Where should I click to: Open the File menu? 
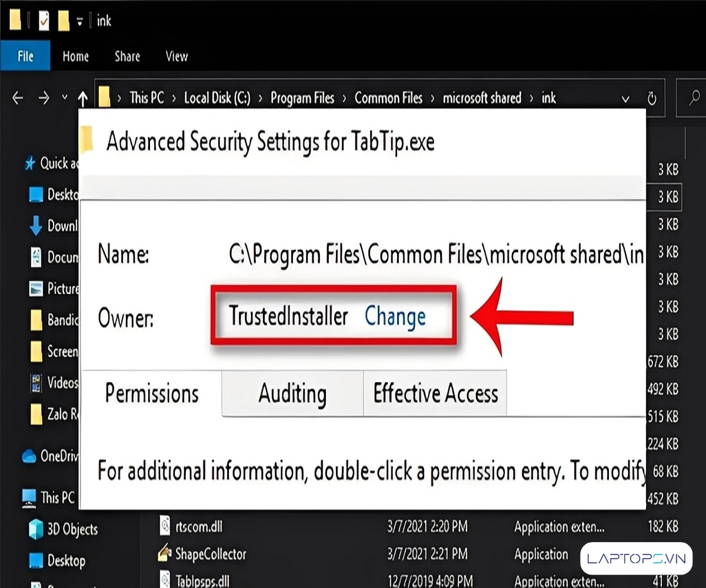[25, 56]
